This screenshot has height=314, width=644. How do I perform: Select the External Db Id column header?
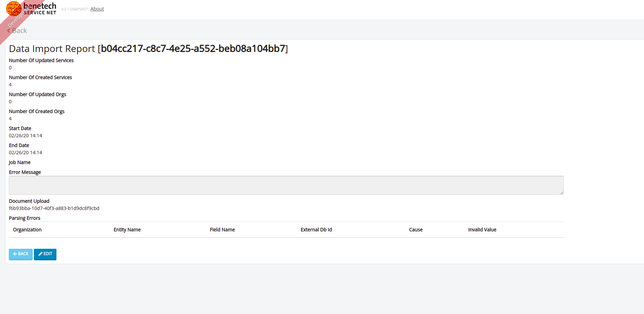316,230
